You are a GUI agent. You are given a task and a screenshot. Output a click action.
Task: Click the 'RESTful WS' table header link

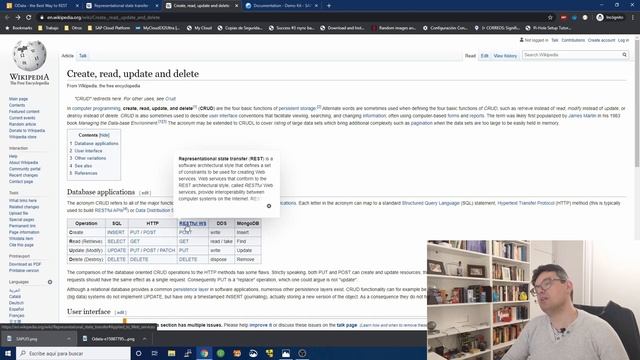(x=193, y=224)
